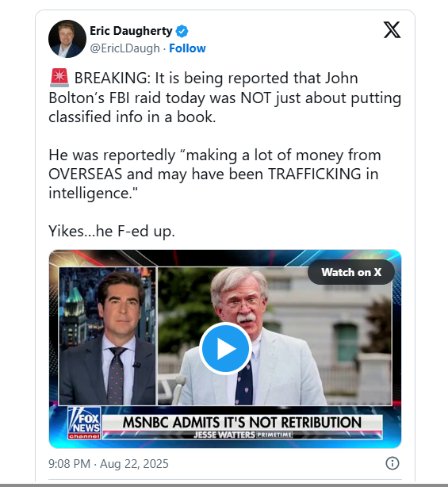This screenshot has width=448, height=487.
Task: Click the blue play button on video
Action: (x=225, y=348)
